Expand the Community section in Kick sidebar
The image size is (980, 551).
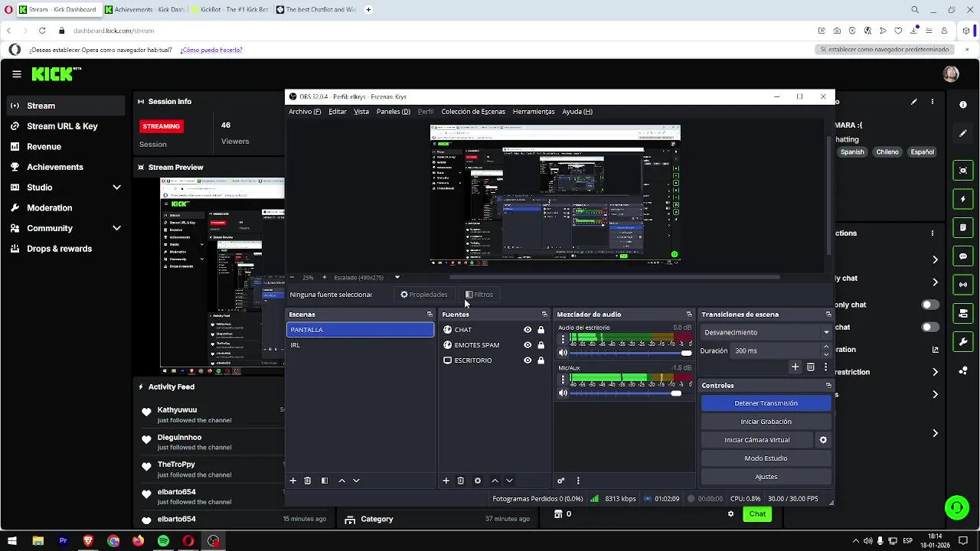[116, 228]
